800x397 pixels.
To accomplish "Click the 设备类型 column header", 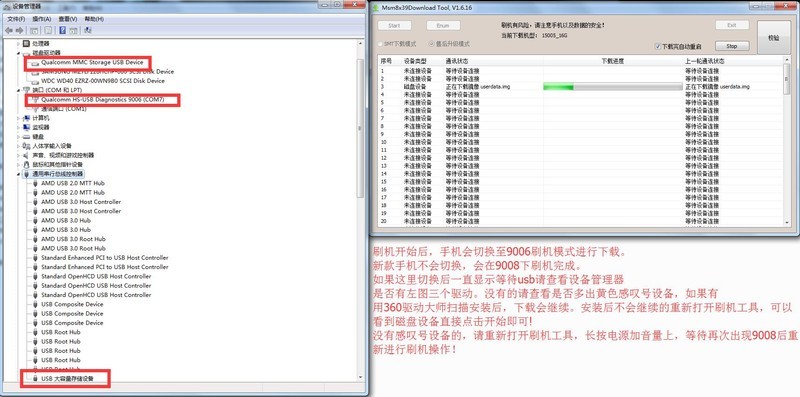I will 421,61.
